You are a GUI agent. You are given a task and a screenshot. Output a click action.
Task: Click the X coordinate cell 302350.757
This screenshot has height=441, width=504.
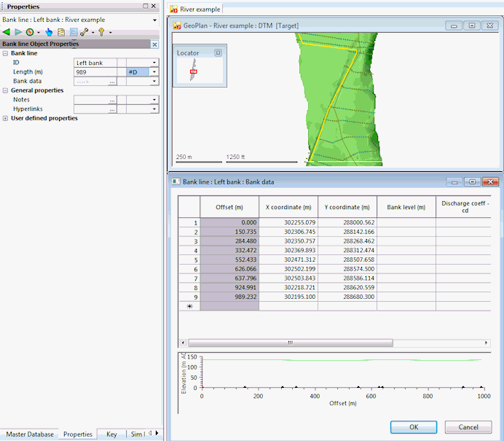[288, 241]
